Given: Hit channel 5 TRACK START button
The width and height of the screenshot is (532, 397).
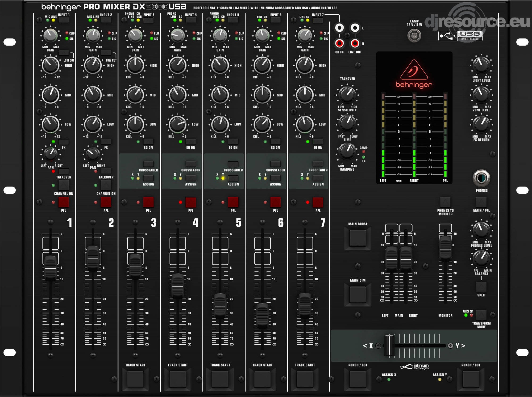Looking at the screenshot, I should 220,379.
